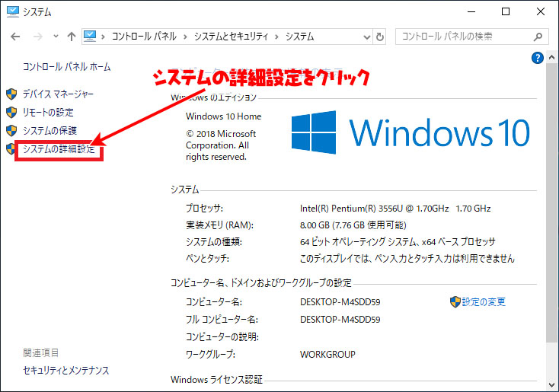The height and width of the screenshot is (392, 559).
Task: Click the システム window title icon
Action: pyautogui.click(x=13, y=11)
